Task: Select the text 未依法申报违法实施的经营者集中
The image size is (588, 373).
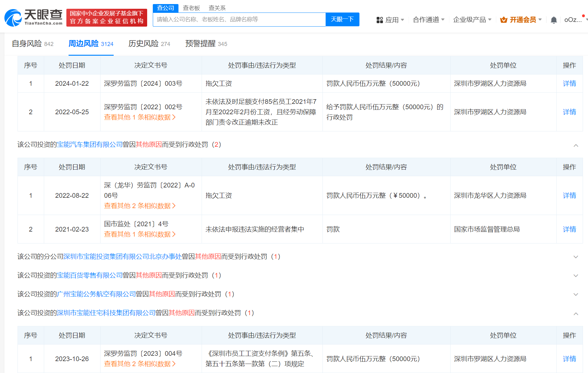Action: pos(255,229)
